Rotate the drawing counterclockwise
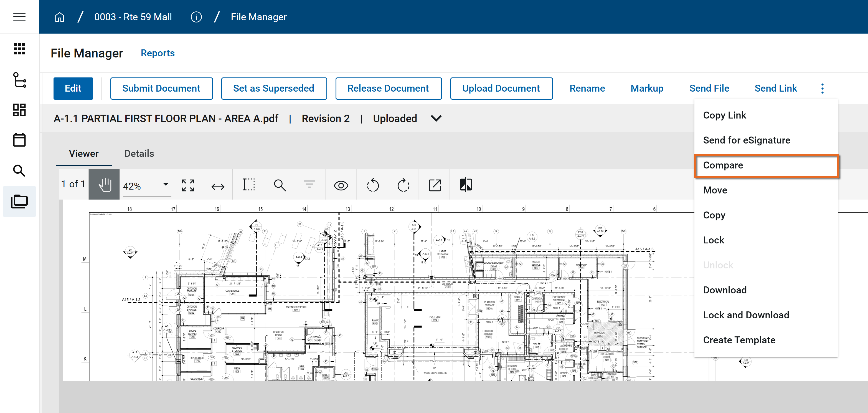 coord(373,185)
